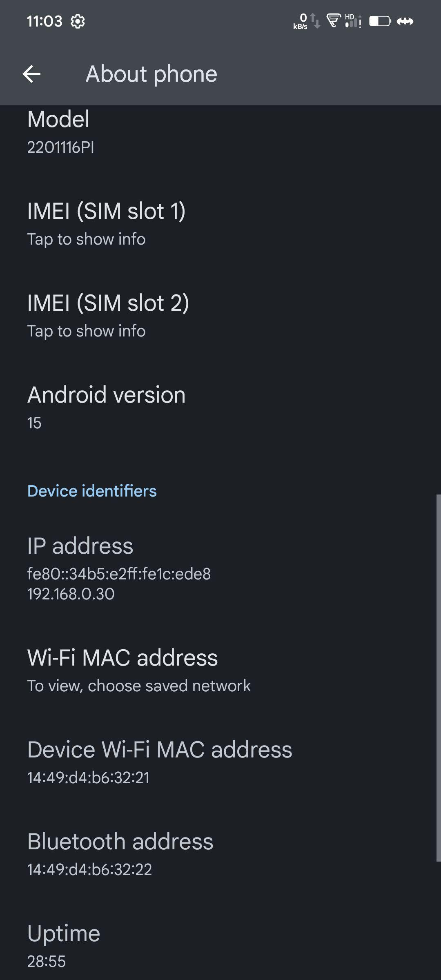Tap the Wi-Fi status icon

tap(334, 20)
